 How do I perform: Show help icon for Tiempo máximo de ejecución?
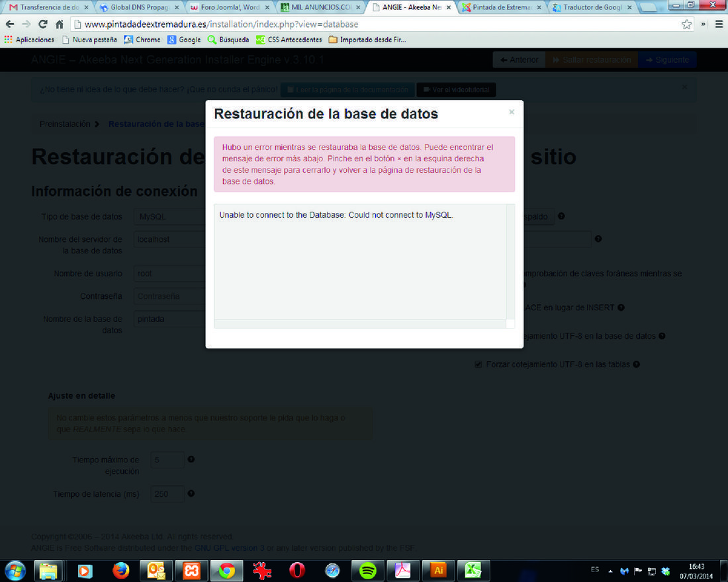pos(191,459)
